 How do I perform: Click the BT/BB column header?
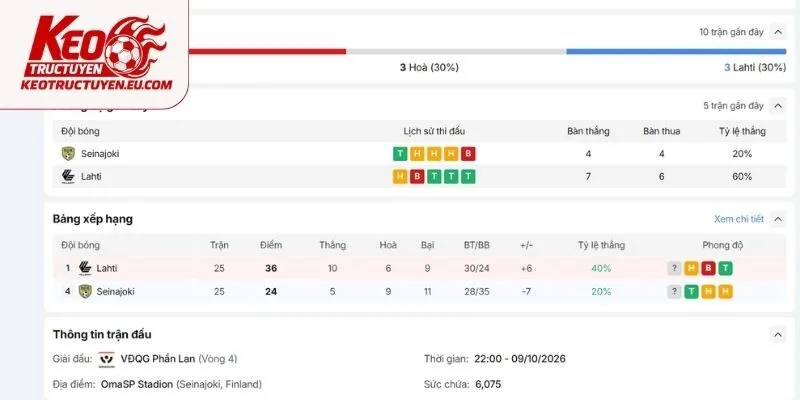pyautogui.click(x=477, y=245)
